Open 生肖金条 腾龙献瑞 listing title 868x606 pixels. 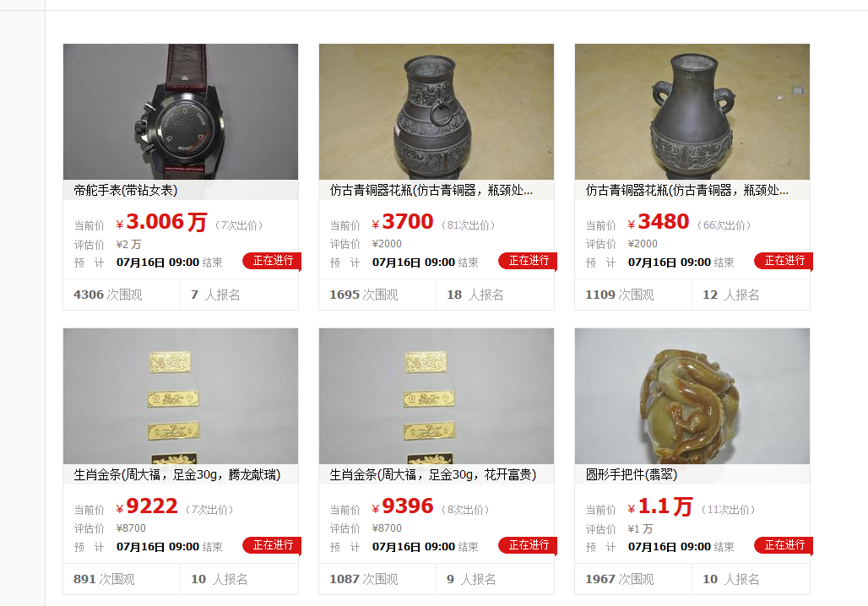177,475
